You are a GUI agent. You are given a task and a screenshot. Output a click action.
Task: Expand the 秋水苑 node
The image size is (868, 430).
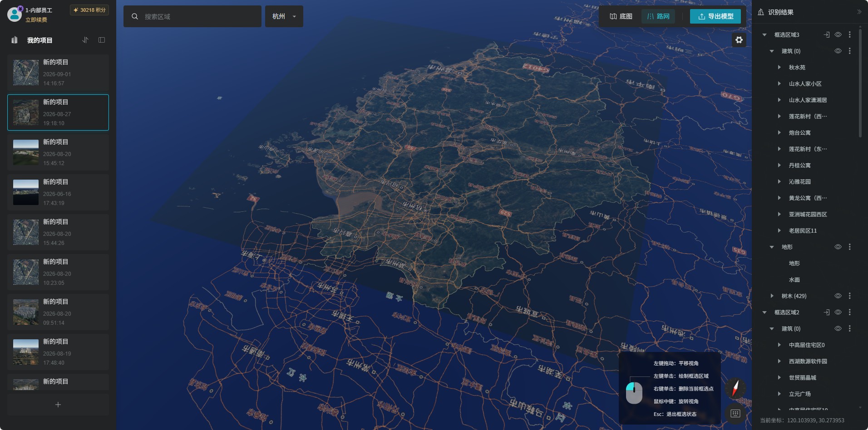(x=779, y=67)
